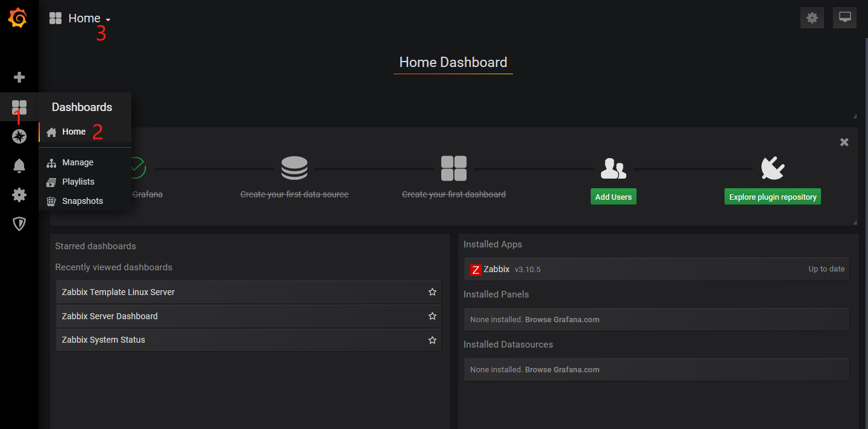Star the Zabbix Server Dashboard entry
The height and width of the screenshot is (429, 868).
coord(432,316)
